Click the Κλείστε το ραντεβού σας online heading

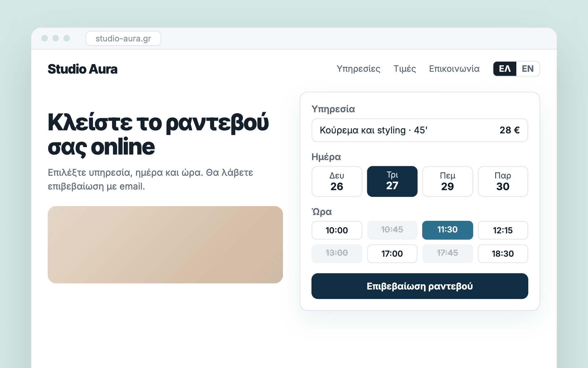pos(158,134)
